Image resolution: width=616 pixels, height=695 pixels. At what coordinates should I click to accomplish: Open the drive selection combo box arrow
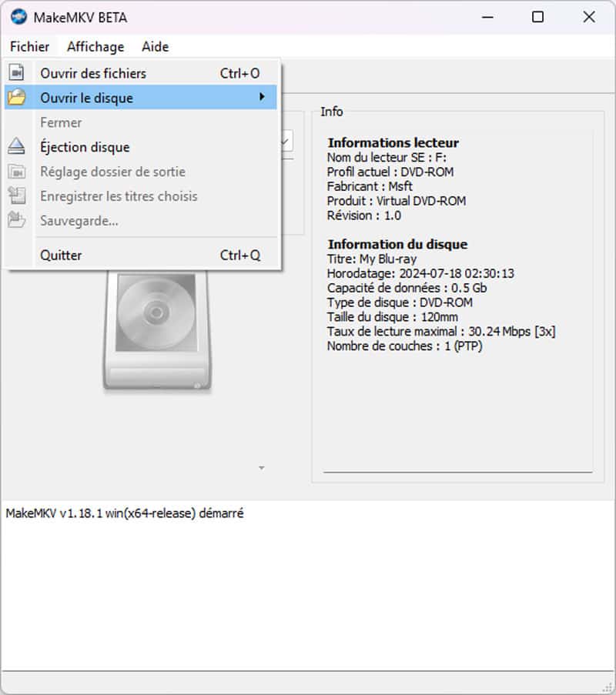point(285,142)
